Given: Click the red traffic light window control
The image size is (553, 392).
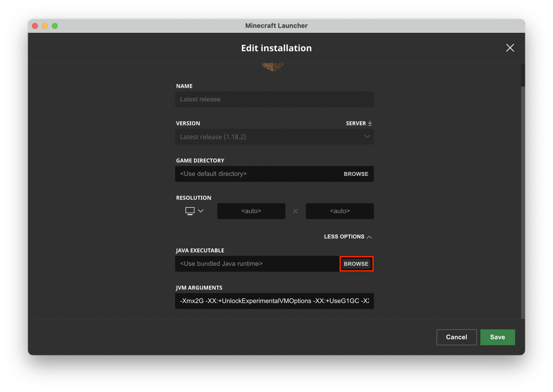Looking at the screenshot, I should point(35,25).
